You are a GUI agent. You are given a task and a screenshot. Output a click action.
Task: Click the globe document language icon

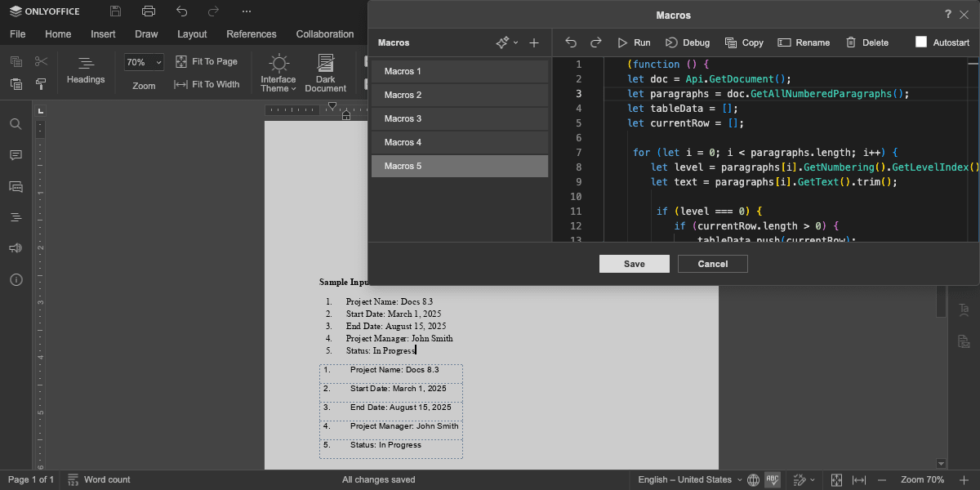(x=753, y=480)
